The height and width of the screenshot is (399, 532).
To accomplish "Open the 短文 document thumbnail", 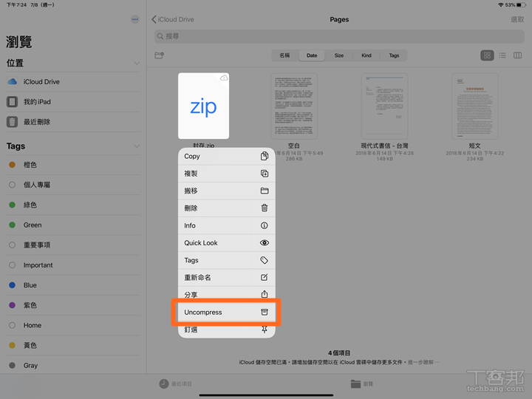I will tap(474, 106).
